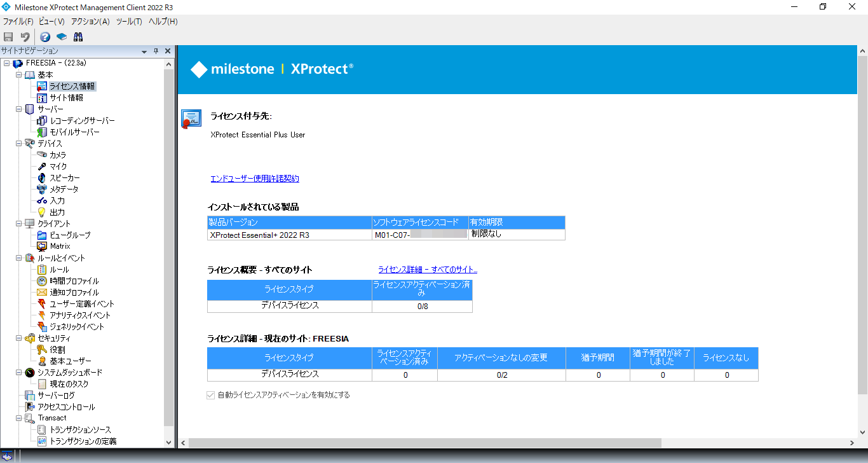Screen dimensions: 868x463
Task: Collapse the Transact tree group
Action: click(x=18, y=418)
